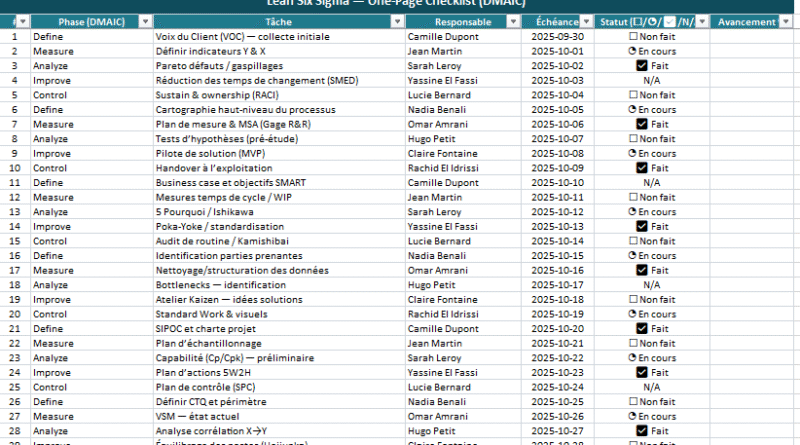Click the checked Fait icon for Pareto défauts row

[x=641, y=65]
